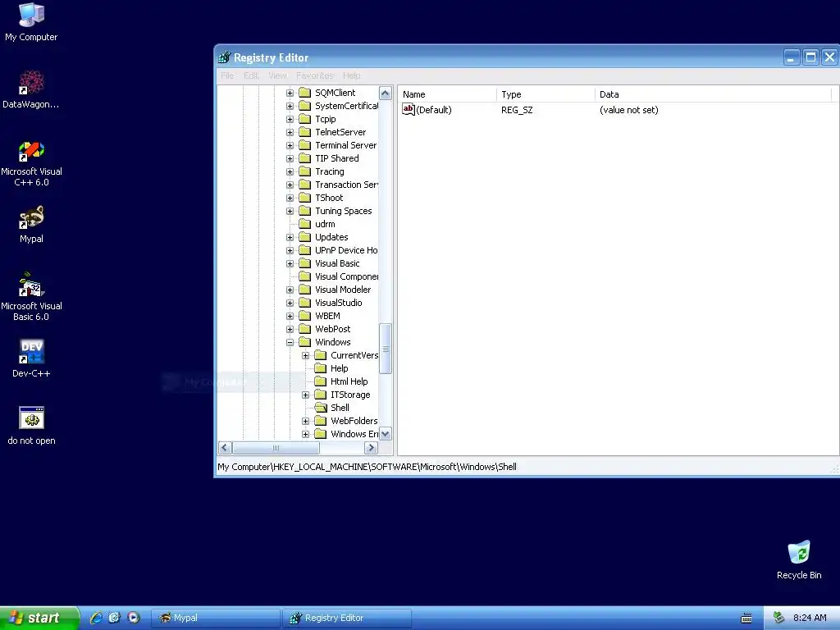Viewport: 840px width, 630px height.
Task: Click the system tray network icon
Action: pyautogui.click(x=778, y=618)
